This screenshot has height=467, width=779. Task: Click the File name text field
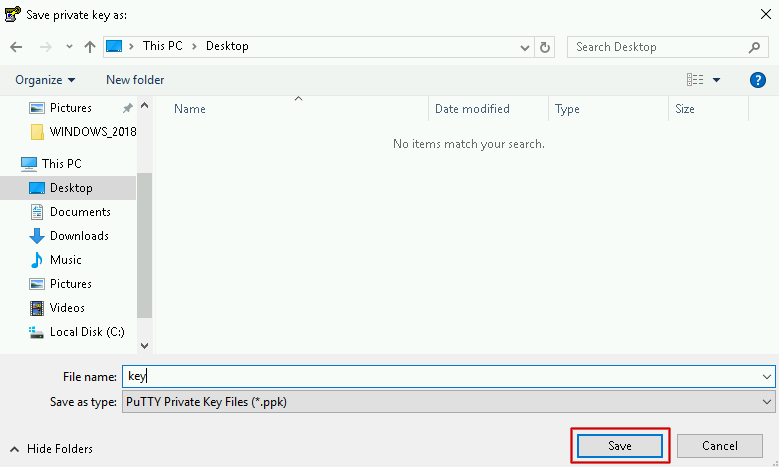tap(440, 376)
